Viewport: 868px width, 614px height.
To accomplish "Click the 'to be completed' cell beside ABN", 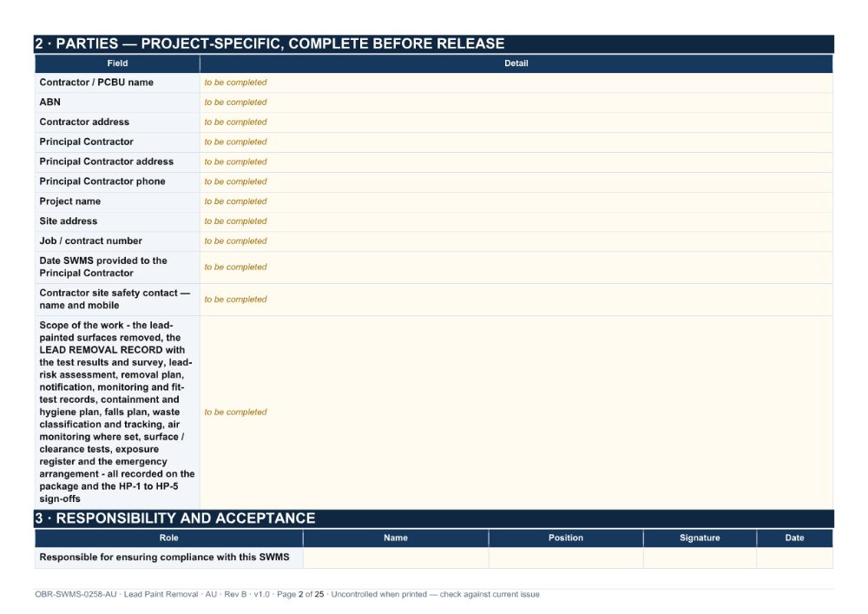I will [x=516, y=102].
